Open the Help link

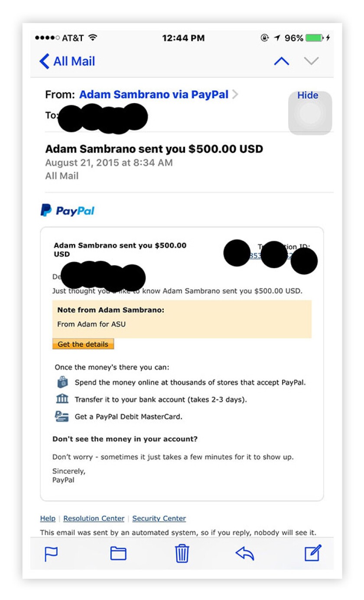[x=48, y=519]
